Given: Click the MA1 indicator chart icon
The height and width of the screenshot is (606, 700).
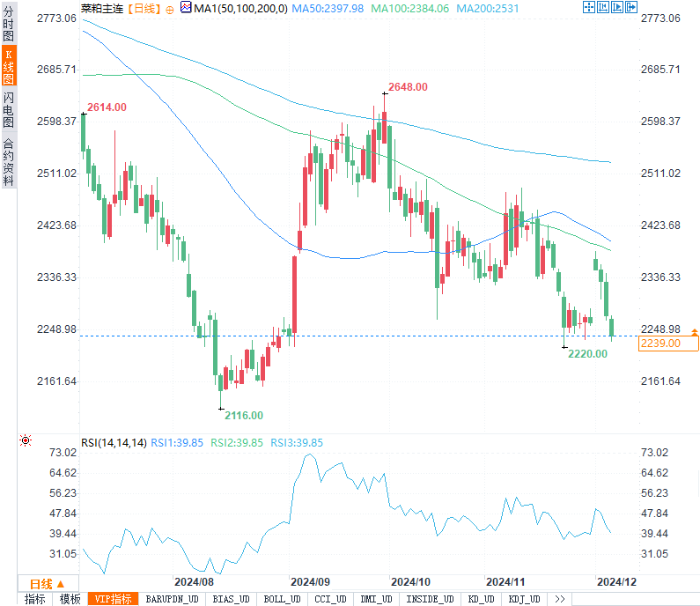Looking at the screenshot, I should [x=185, y=8].
